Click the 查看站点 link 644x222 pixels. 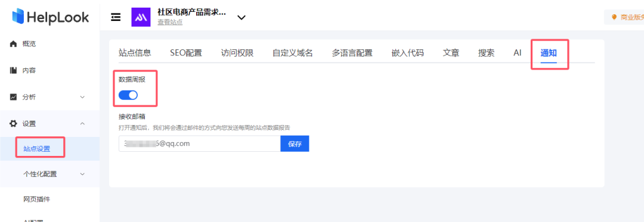click(x=170, y=22)
